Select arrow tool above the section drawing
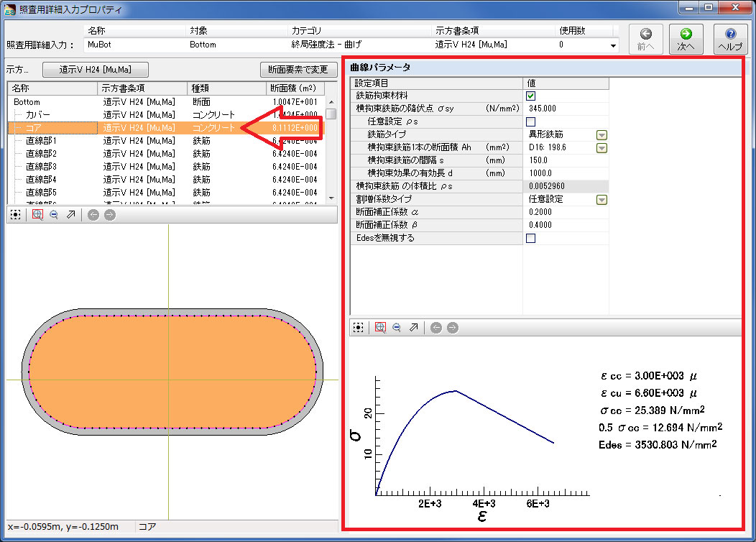Viewport: 756px width, 542px height. coord(70,215)
